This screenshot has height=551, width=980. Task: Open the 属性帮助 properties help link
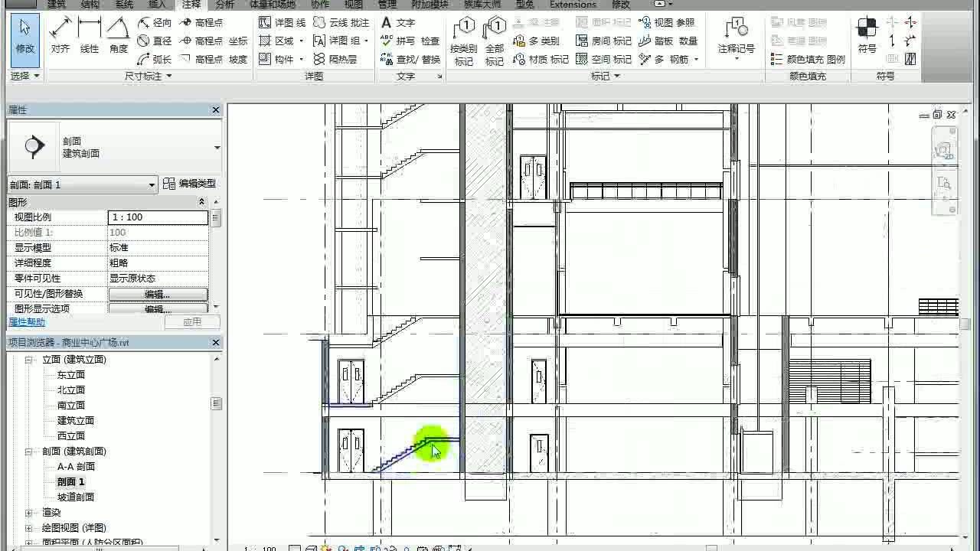[x=27, y=322]
